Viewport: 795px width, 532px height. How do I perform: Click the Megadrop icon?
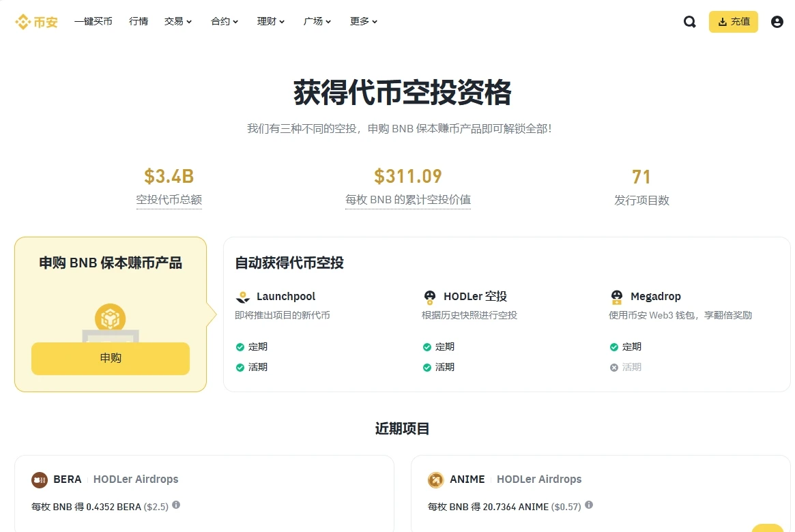pos(617,297)
